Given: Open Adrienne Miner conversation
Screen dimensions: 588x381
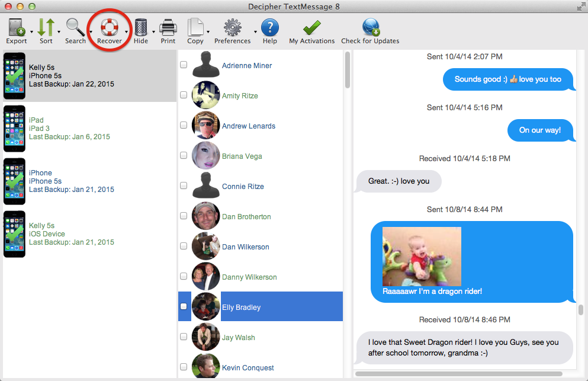Looking at the screenshot, I should tap(247, 66).
